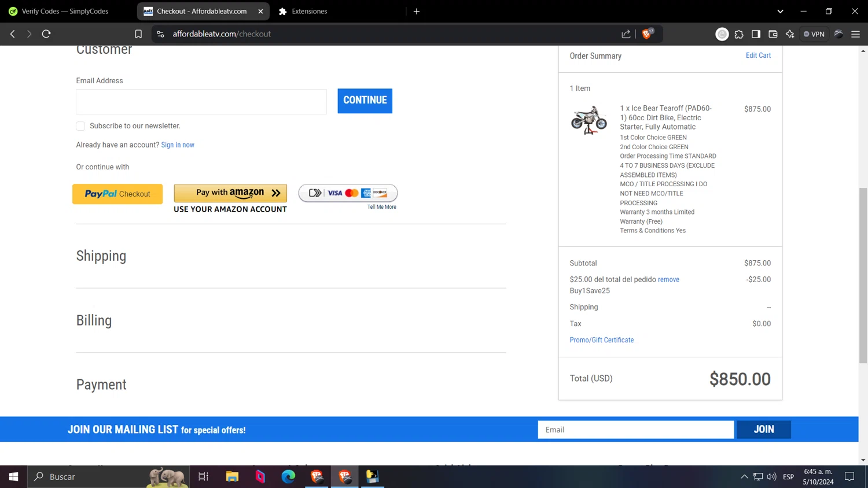Open the Extensions puzzle icon
Viewport: 868px width, 488px height.
point(739,34)
